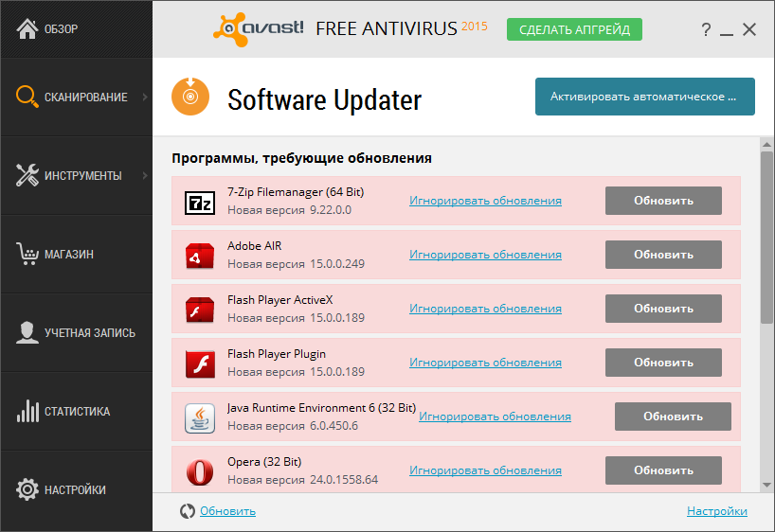Viewport: 775px width, 532px height.
Task: Open help via the question mark icon
Action: [706, 29]
